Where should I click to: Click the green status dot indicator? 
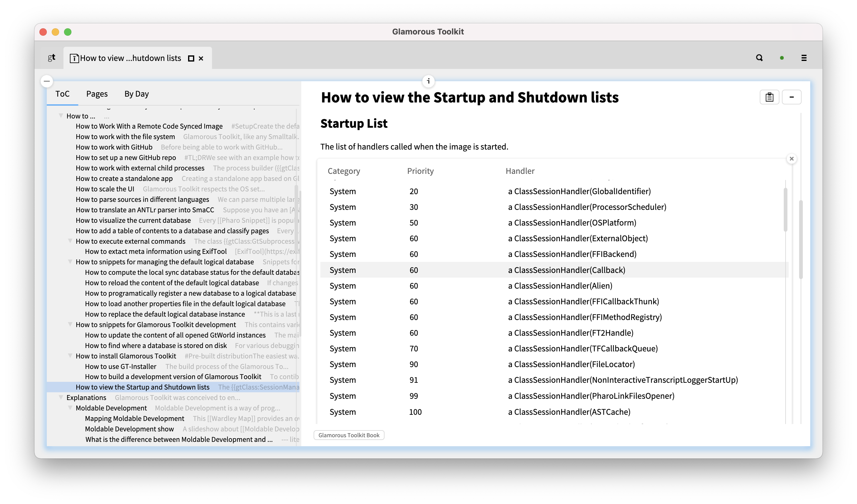pyautogui.click(x=782, y=58)
